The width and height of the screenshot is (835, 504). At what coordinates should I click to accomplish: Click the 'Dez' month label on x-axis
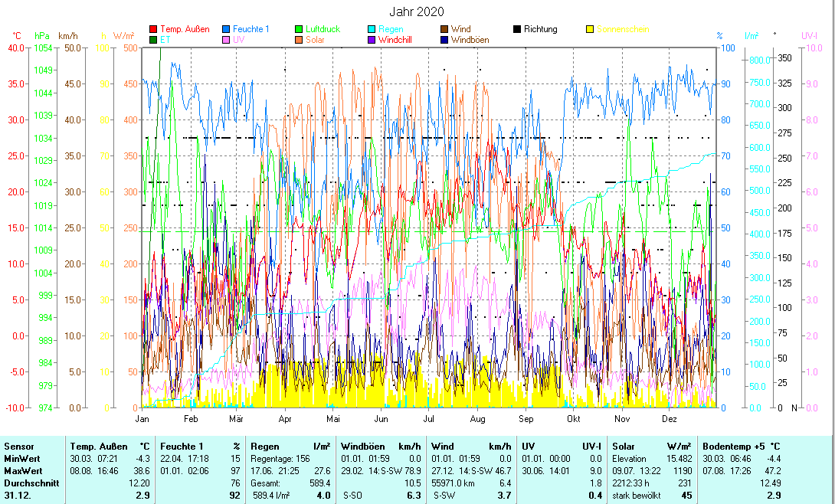670,420
